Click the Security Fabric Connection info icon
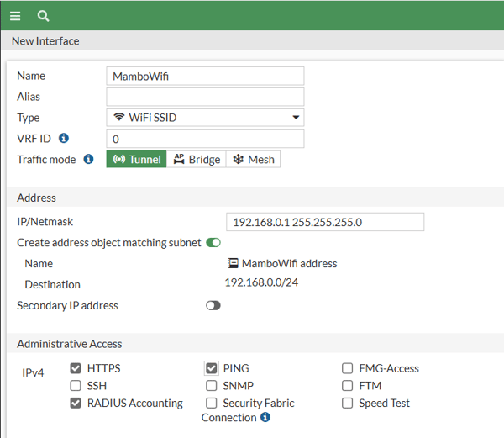Image resolution: width=504 pixels, height=438 pixels. (265, 417)
